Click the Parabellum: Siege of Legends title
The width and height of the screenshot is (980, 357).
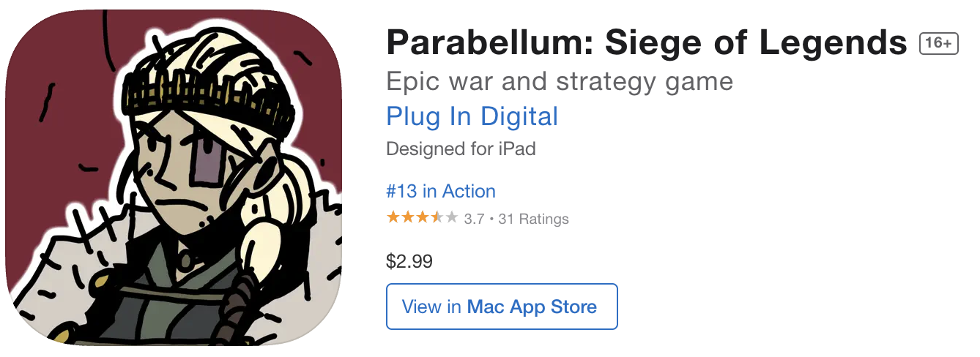coord(647,44)
